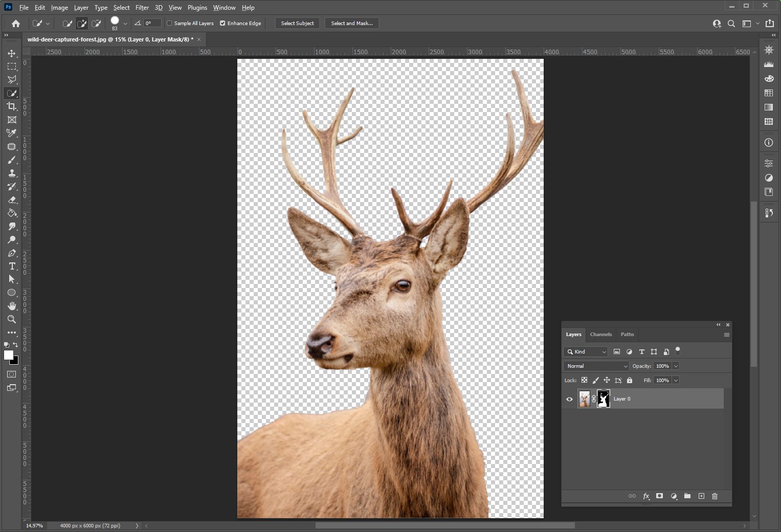Screen dimensions: 781x532
Task: Open the Select menu
Action: click(x=121, y=8)
